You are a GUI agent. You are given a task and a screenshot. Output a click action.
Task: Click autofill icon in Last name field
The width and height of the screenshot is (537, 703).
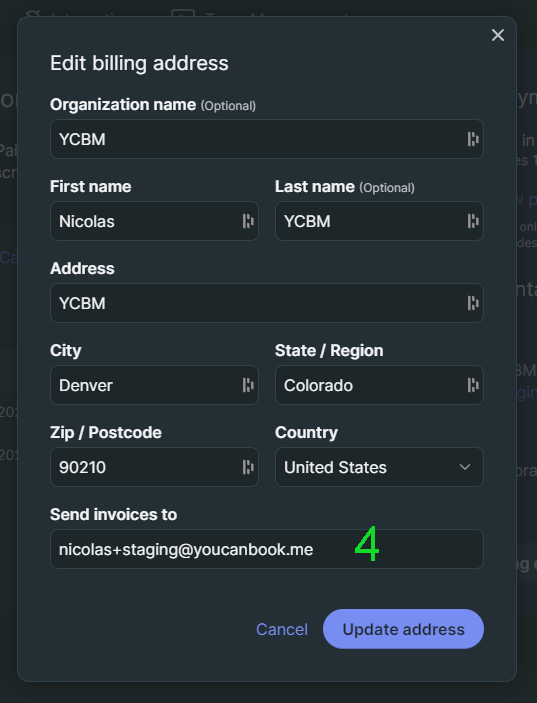(473, 221)
